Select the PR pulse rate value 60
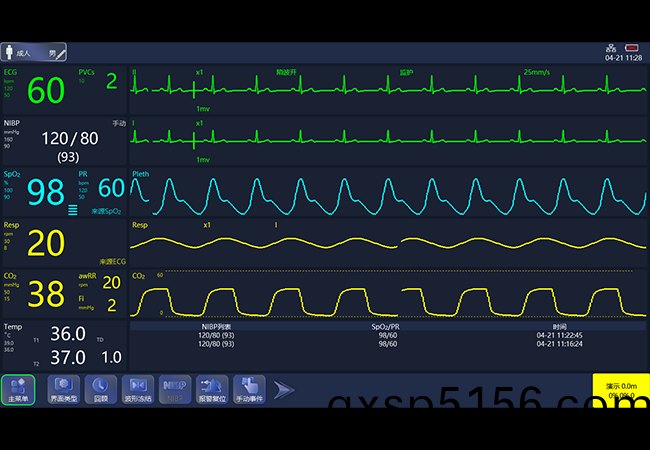650x450 pixels. tap(112, 188)
